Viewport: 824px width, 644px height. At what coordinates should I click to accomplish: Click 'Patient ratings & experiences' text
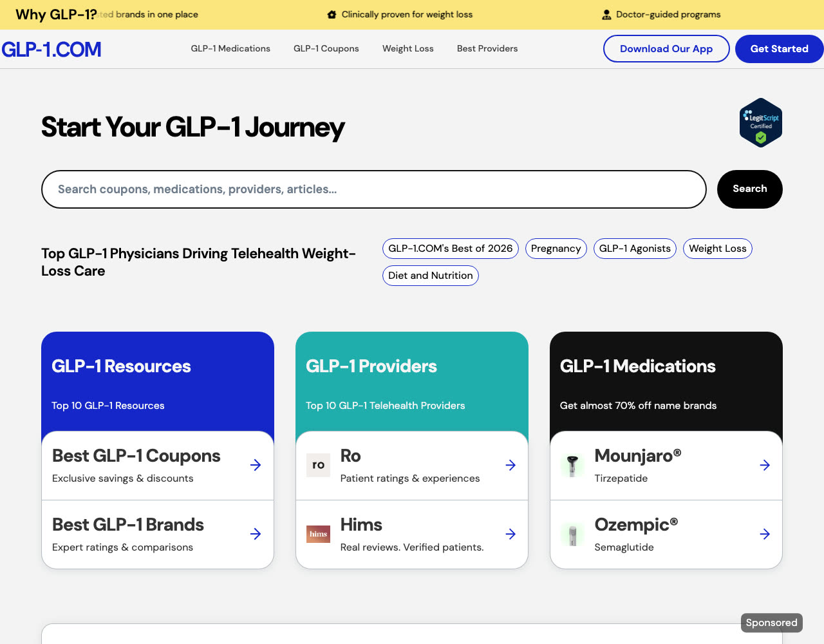(x=410, y=478)
